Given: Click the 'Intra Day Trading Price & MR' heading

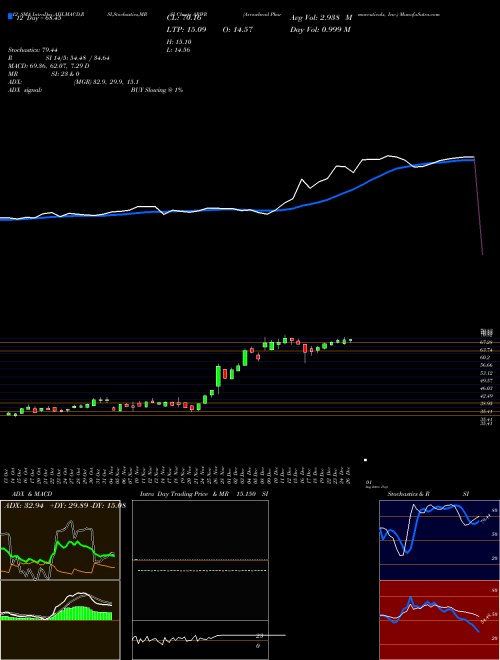Looking at the screenshot, I should coord(184,494).
